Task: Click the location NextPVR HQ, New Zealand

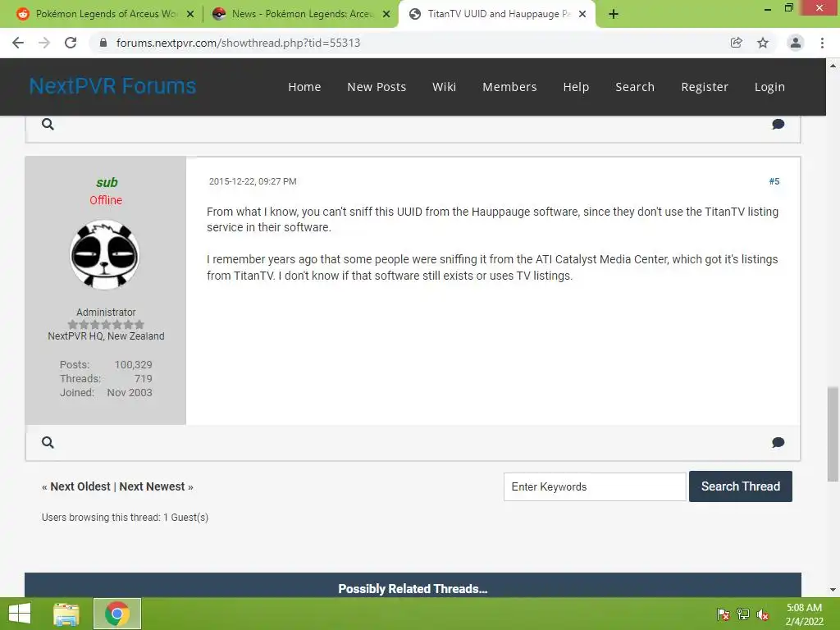Action: (x=106, y=336)
